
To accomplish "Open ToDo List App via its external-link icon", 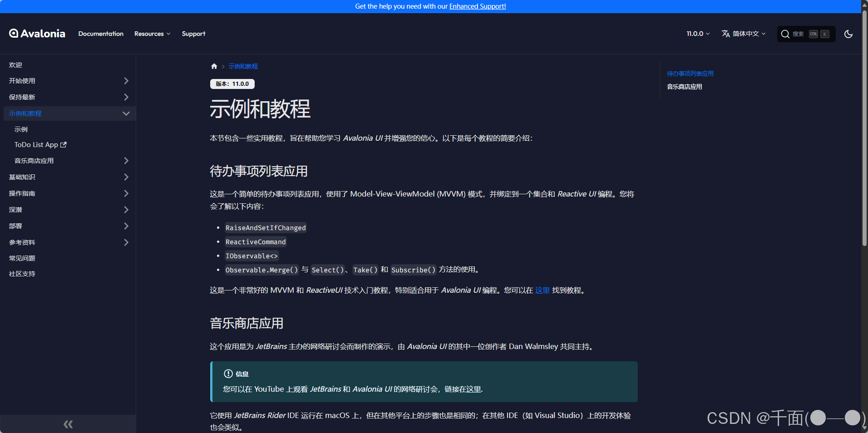I will click(63, 144).
